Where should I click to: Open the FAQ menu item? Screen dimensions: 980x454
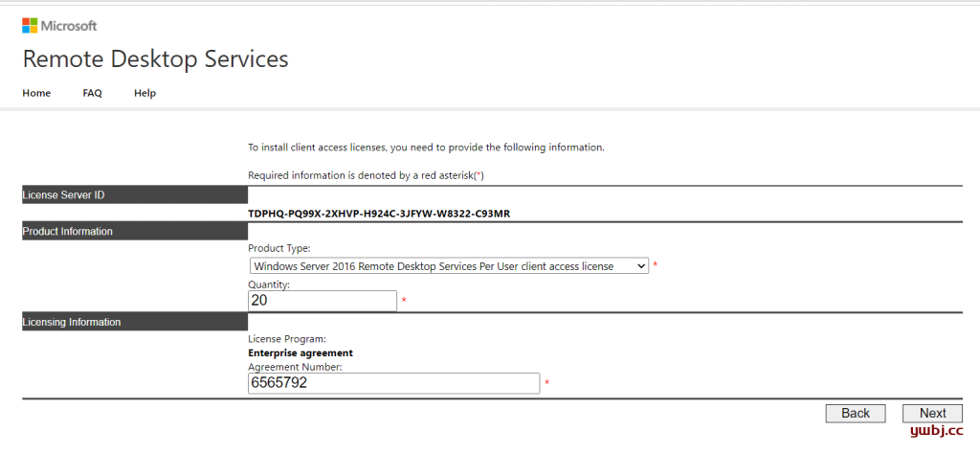[92, 93]
